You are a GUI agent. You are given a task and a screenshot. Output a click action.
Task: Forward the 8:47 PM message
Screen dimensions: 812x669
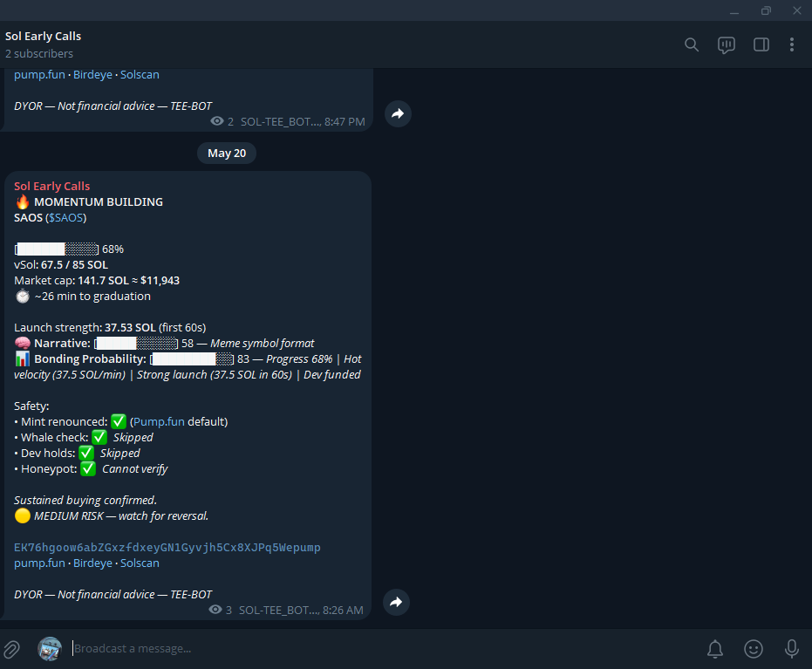(398, 113)
